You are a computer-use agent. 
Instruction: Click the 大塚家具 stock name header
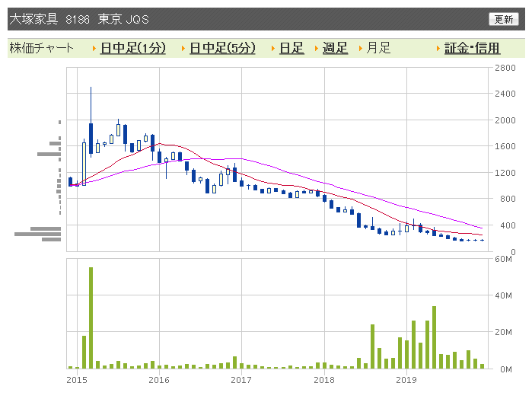tap(33, 19)
